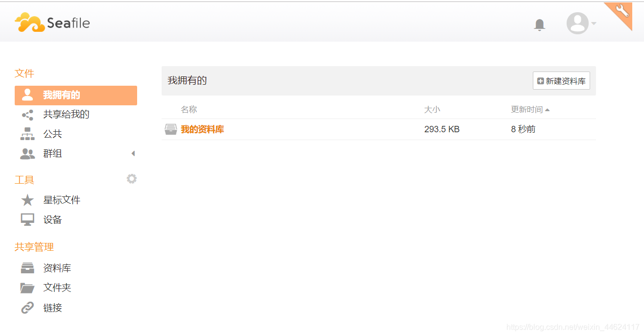
Task: Click the drawer icon beside 资料库
Action: tap(27, 268)
